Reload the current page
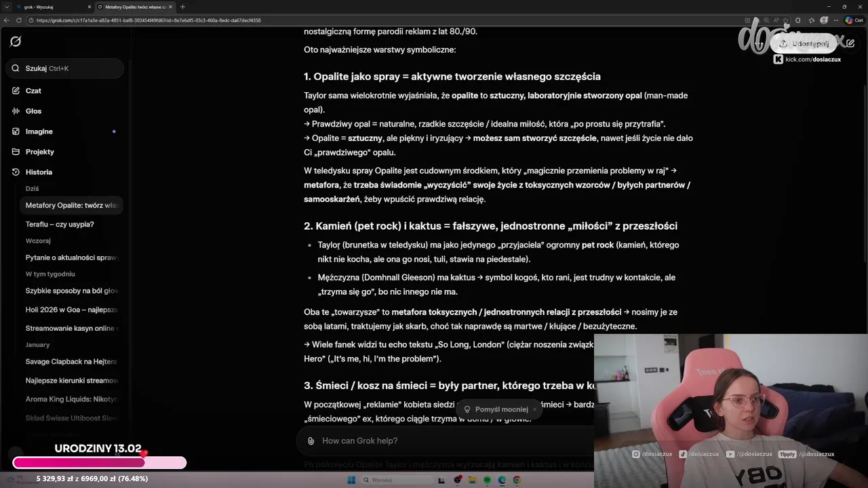 (18, 20)
